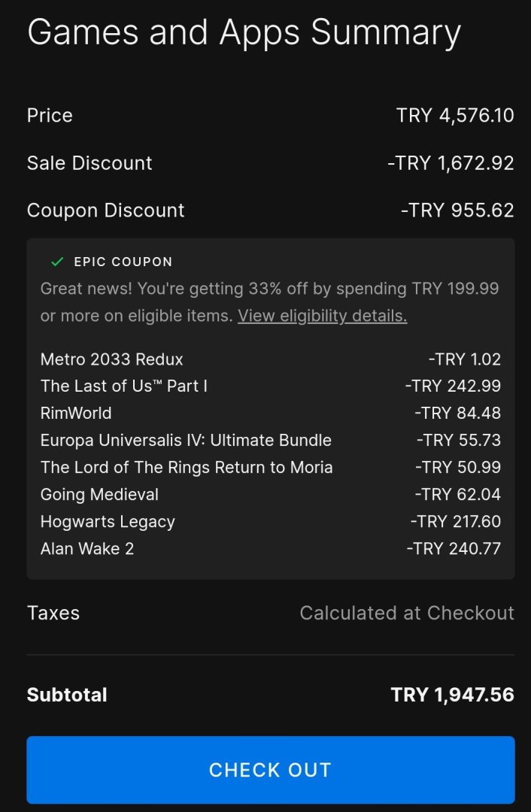Click the Taxes label
The width and height of the screenshot is (531, 812).
point(53,614)
